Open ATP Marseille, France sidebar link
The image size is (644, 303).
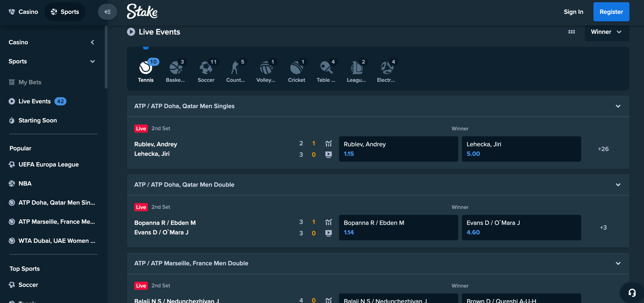point(52,222)
